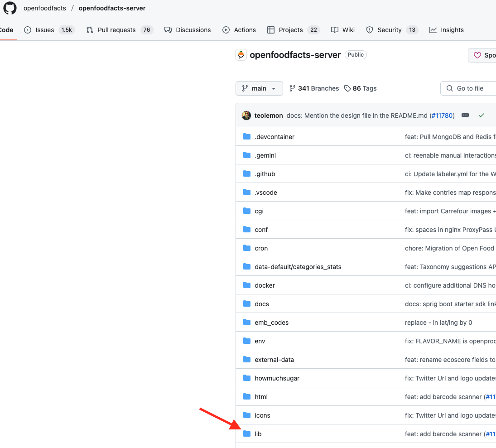Open the .vscode folder
496x448 pixels.
pos(266,193)
